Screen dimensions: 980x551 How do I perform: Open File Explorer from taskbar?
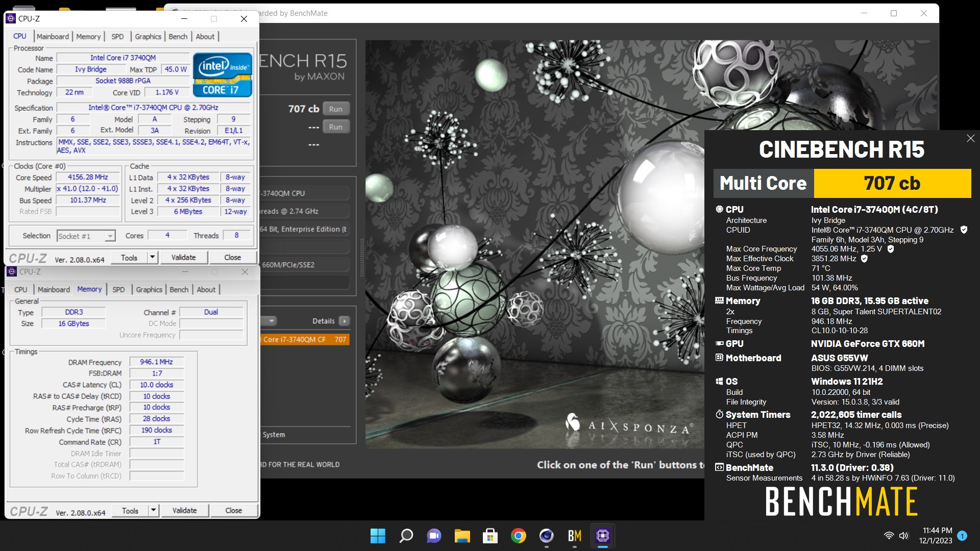462,536
